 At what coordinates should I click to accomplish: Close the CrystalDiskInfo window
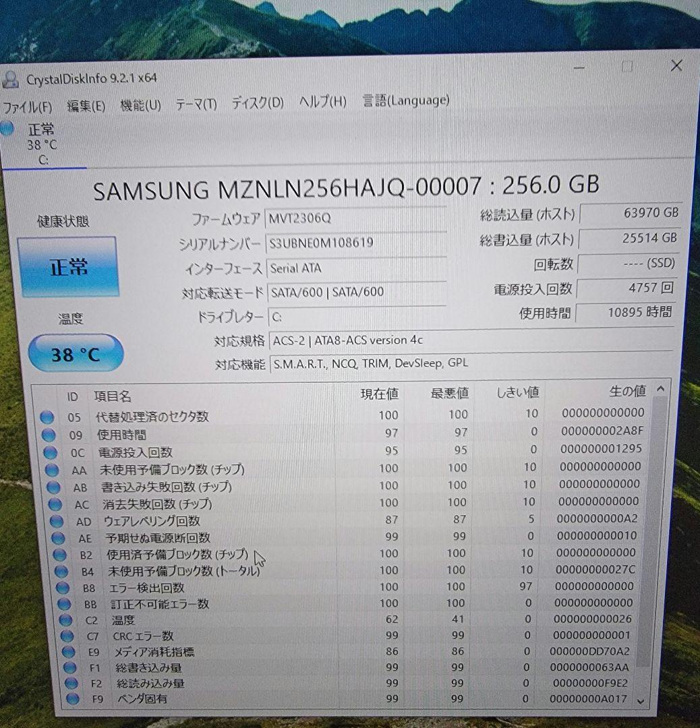676,65
